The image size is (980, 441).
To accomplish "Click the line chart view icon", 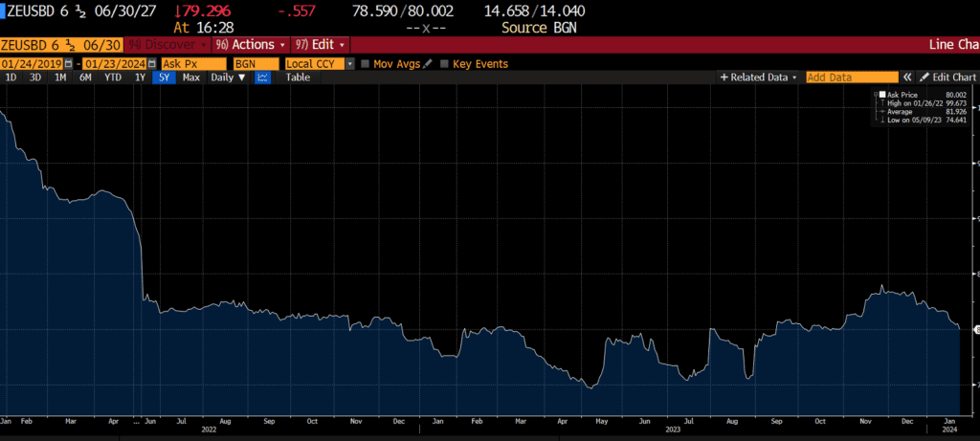I will pos(262,77).
